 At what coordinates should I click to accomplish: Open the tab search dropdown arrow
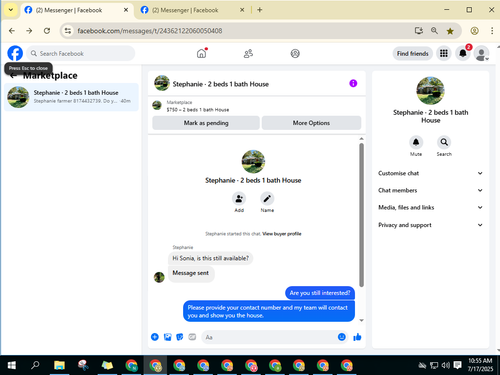tap(11, 10)
